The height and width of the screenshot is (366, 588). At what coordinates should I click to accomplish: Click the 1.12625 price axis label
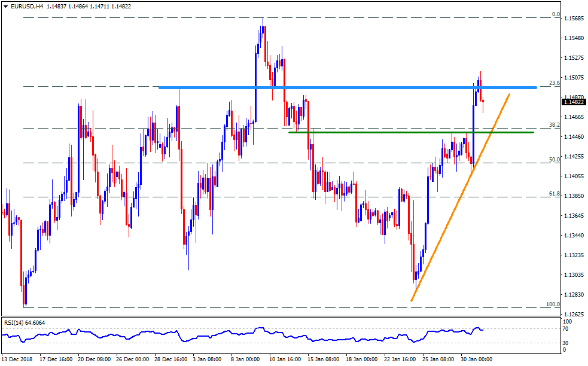[x=573, y=315]
